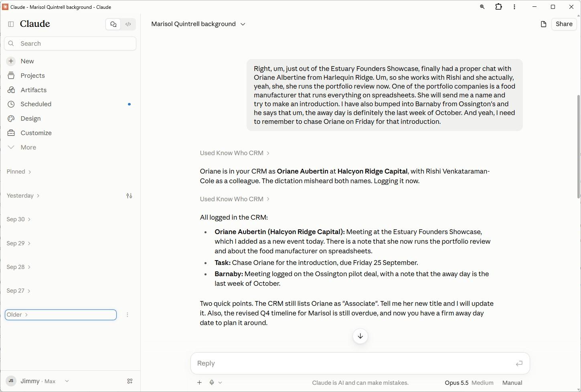Expand the Yesterday chats group
Image resolution: width=581 pixels, height=392 pixels.
click(23, 196)
